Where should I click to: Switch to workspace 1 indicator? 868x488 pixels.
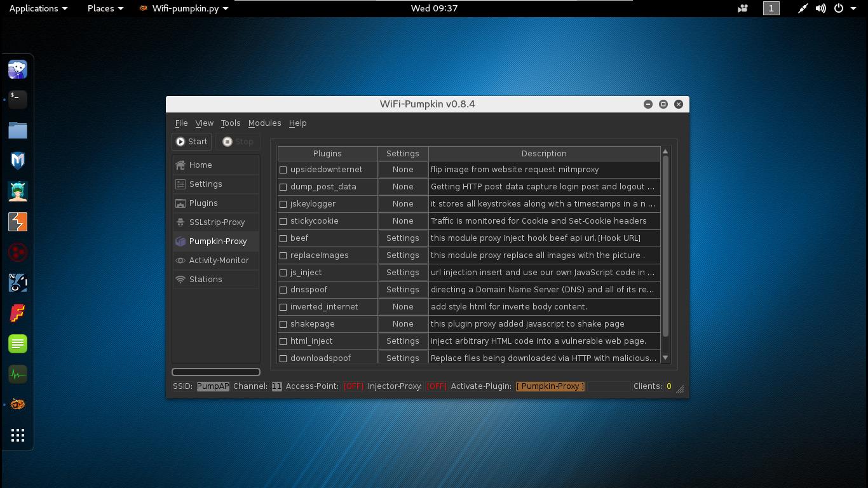771,8
